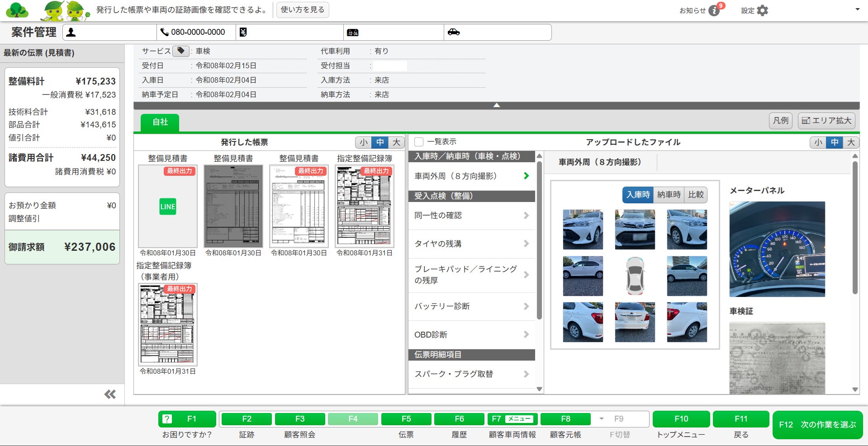This screenshot has width=868, height=446.
Task: Open お知らせ notifications info icon
Action: click(714, 10)
